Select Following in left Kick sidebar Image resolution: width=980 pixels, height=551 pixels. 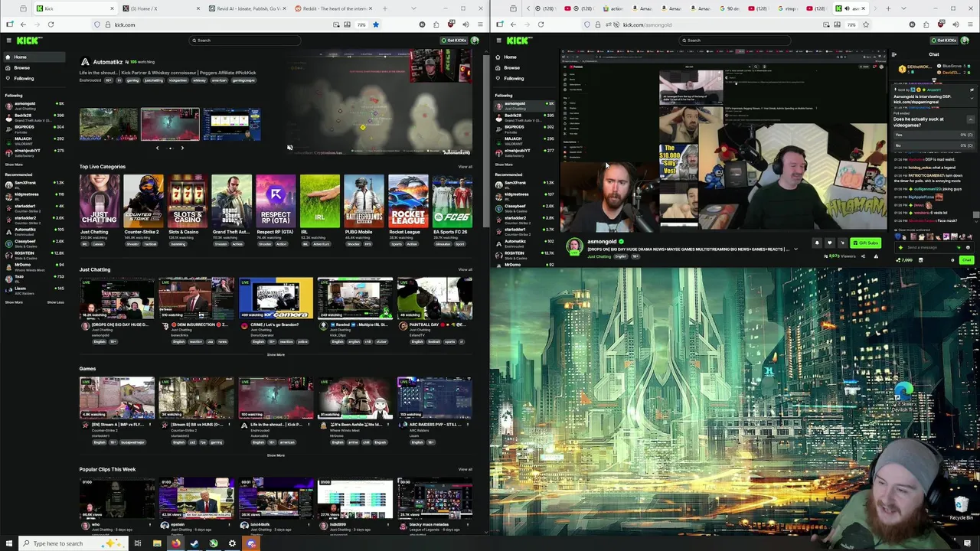click(34, 78)
